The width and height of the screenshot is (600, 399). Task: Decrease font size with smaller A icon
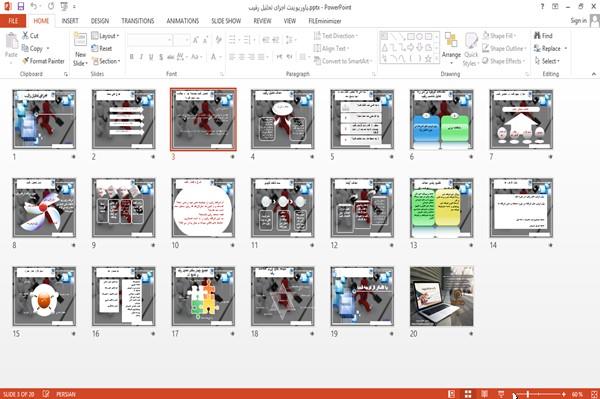205,40
